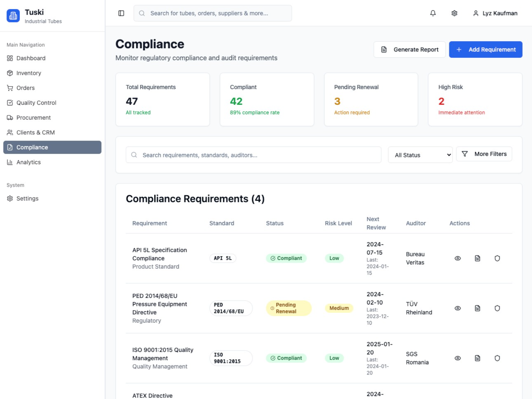Viewport: 532px width, 399px height.
Task: Click API 5L standard badge
Action: coord(223,258)
